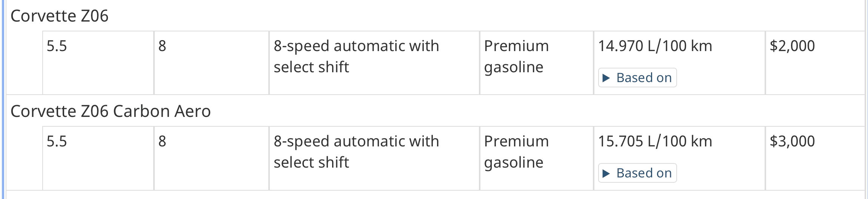Click the blank indent cell left of Z06's 5.5

click(x=25, y=63)
